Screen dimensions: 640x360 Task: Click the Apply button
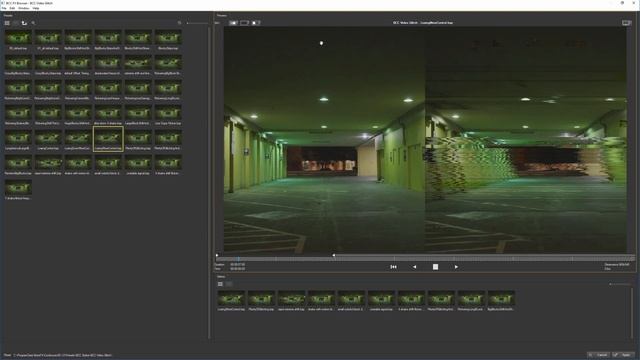[x=623, y=355]
